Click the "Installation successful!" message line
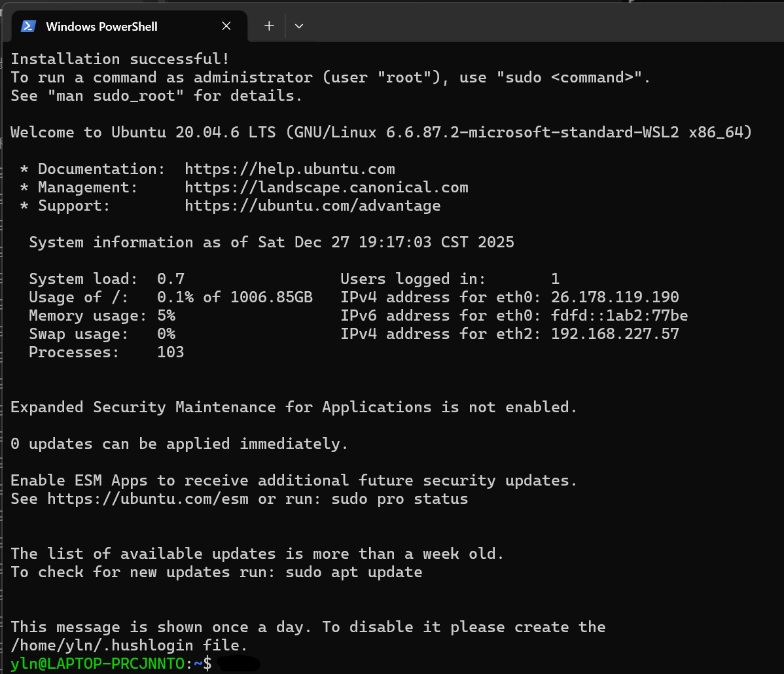This screenshot has width=784, height=674. coord(120,59)
